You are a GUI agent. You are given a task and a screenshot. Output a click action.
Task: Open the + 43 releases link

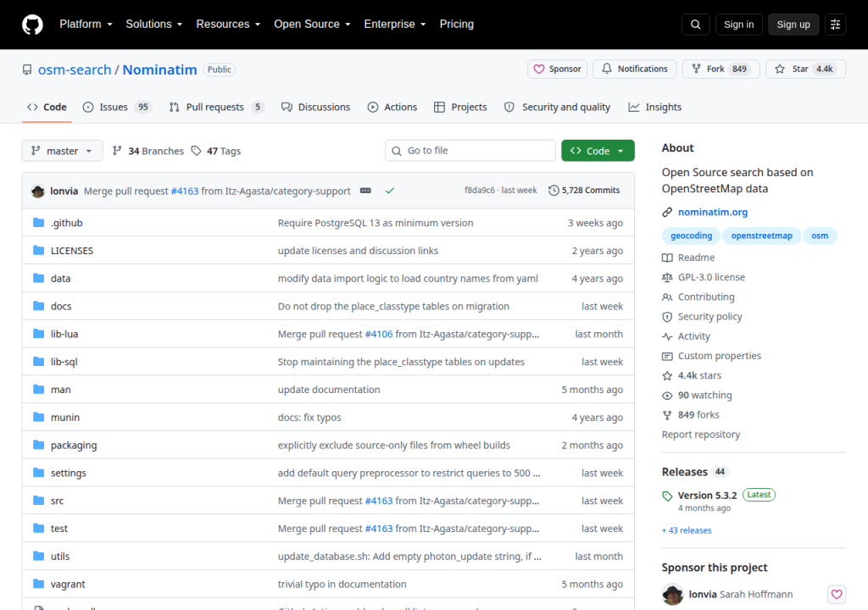[x=687, y=530]
